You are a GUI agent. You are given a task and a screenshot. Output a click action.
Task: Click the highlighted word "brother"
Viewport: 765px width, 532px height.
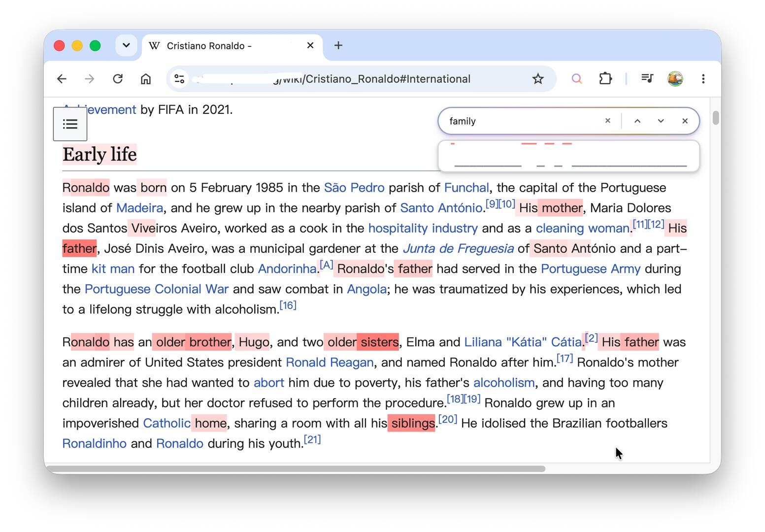coord(210,342)
